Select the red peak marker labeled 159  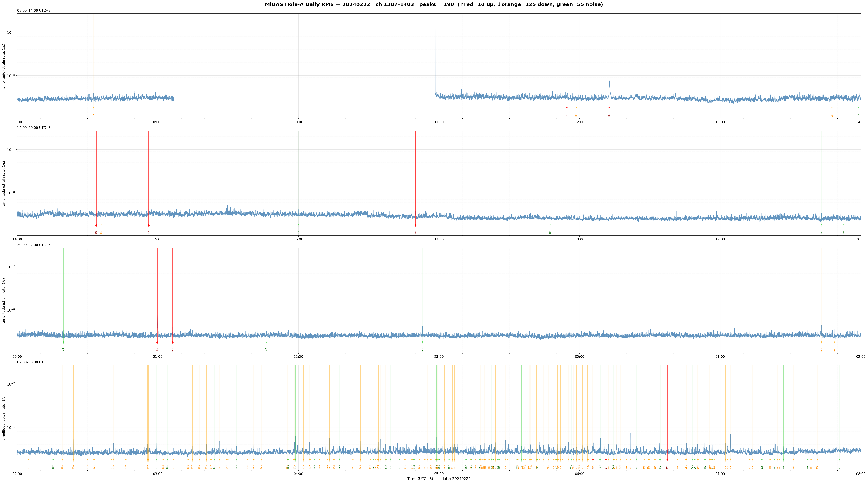tap(667, 459)
